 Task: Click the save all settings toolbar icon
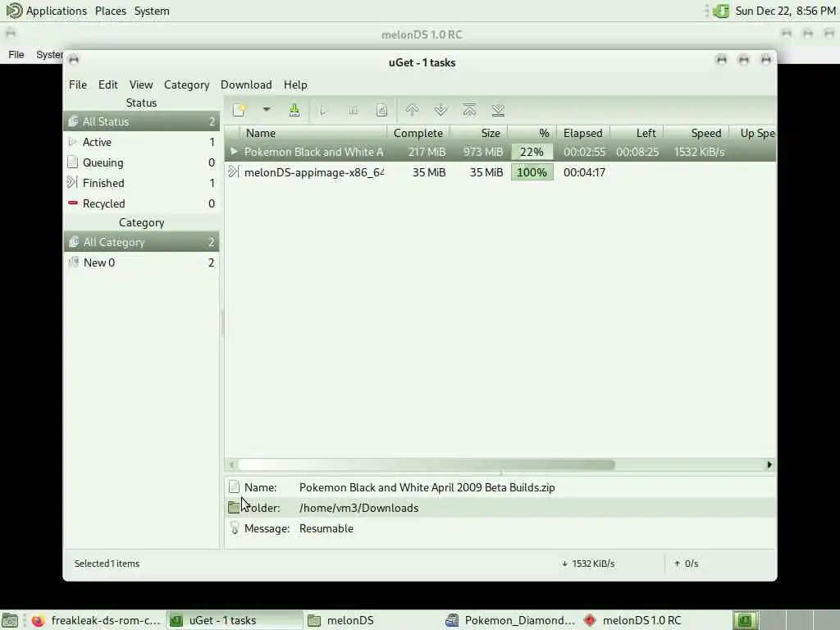[x=294, y=111]
